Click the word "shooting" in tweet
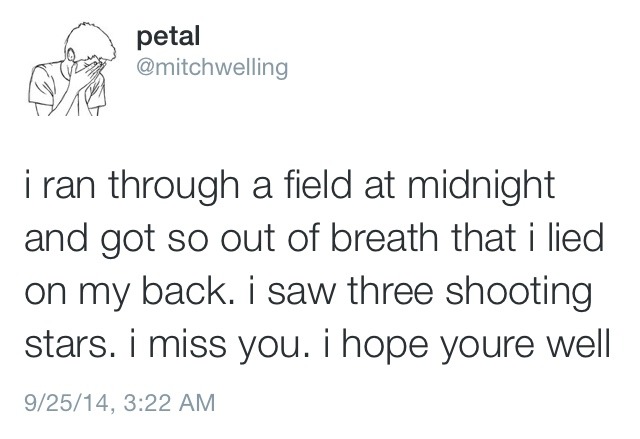640x439 pixels. pos(518,293)
